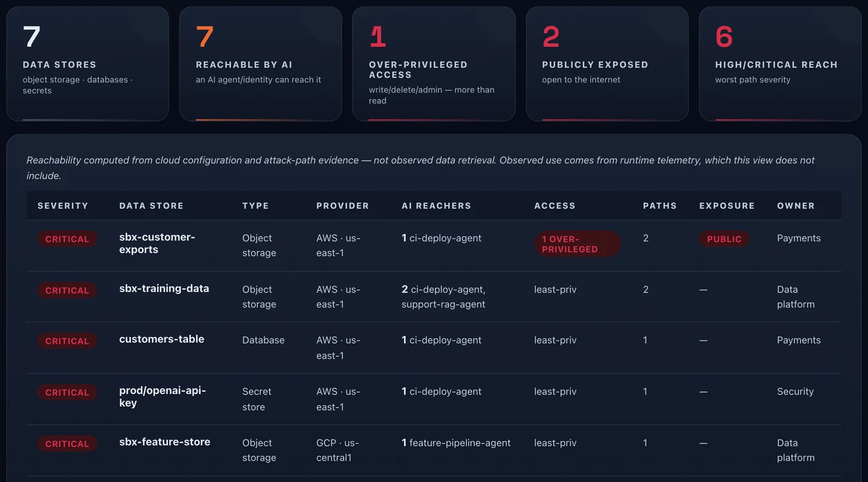This screenshot has height=482, width=868.
Task: Open the sbx-customer-exports data store
Action: pos(157,243)
